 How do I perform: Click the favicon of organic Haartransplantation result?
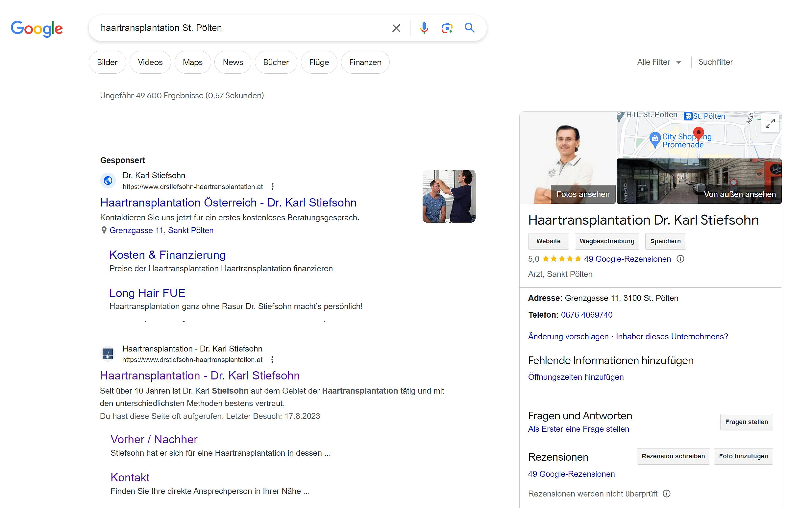pyautogui.click(x=108, y=354)
